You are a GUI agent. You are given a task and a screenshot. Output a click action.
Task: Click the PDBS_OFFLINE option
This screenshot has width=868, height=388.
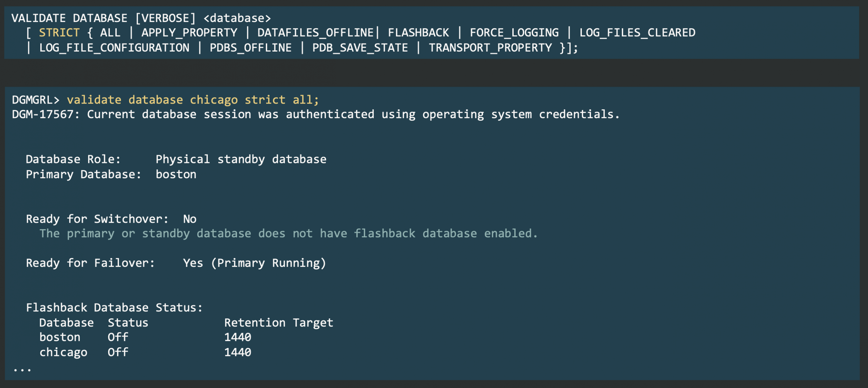click(x=251, y=48)
